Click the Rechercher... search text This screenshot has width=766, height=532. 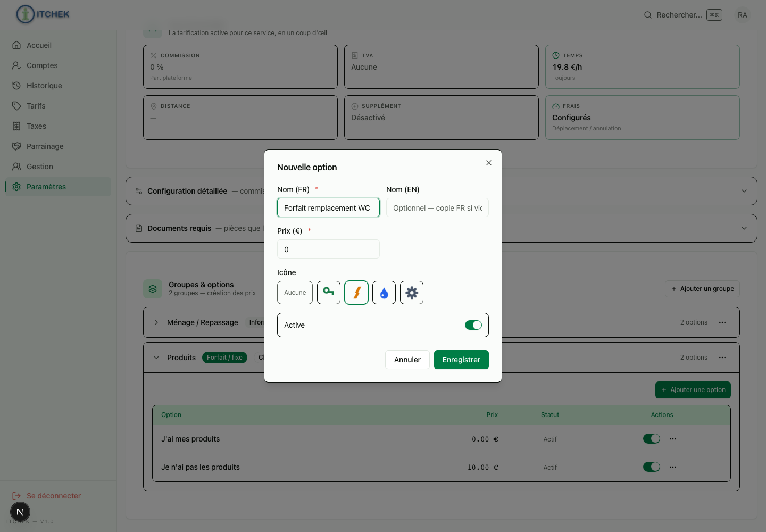[679, 15]
